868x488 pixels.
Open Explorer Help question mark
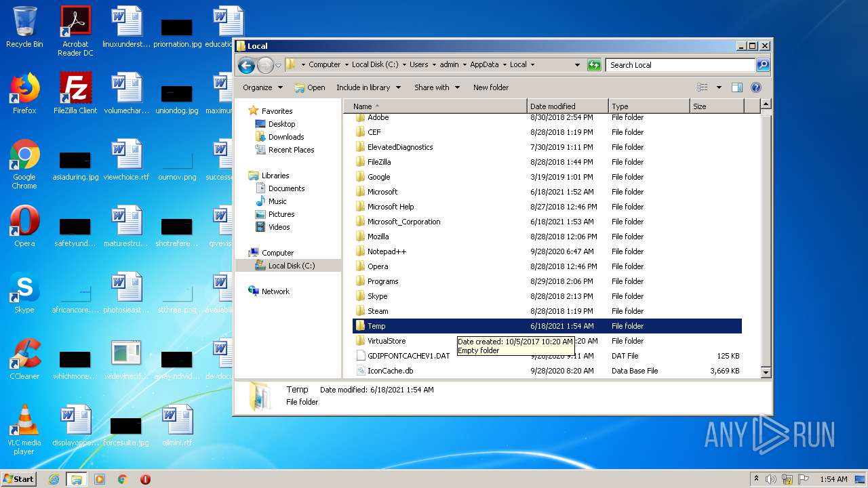pos(756,87)
